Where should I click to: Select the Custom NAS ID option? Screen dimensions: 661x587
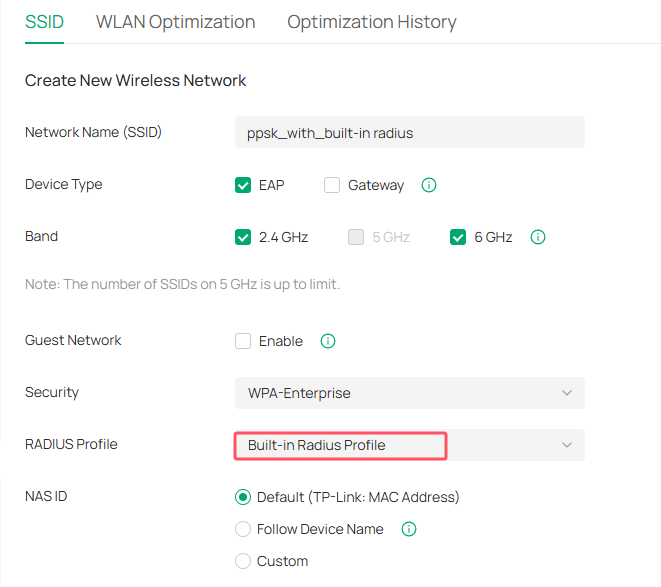pos(243,561)
